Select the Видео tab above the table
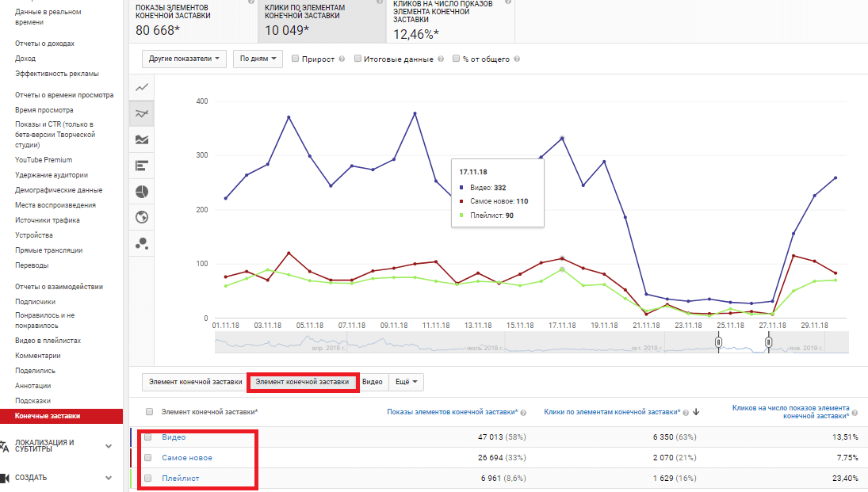The width and height of the screenshot is (868, 492). 372,382
